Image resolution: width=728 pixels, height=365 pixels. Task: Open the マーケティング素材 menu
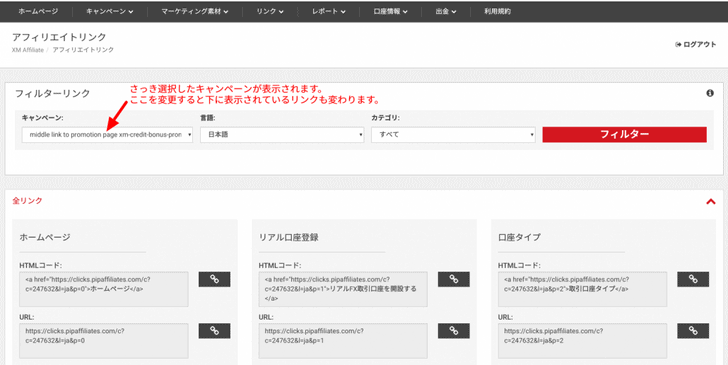click(195, 12)
